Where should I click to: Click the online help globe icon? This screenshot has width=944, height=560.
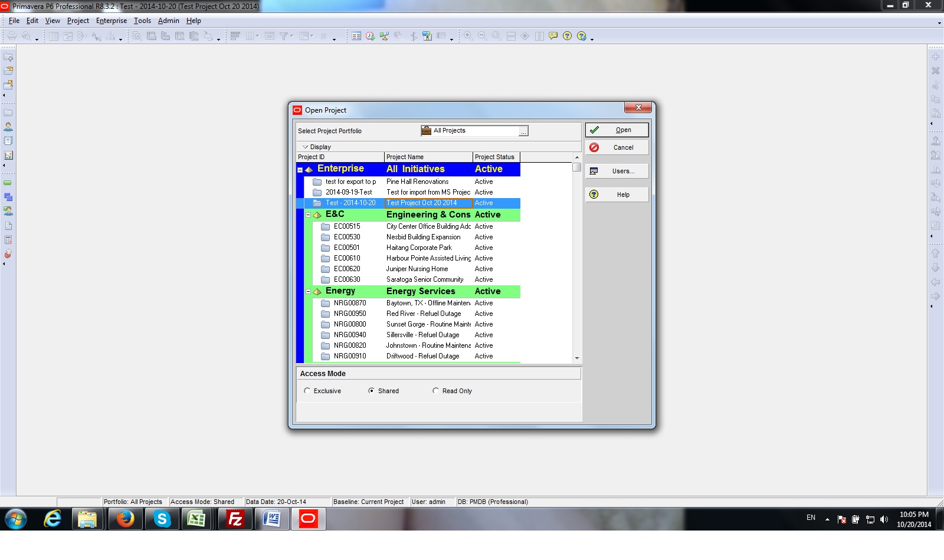pyautogui.click(x=580, y=36)
